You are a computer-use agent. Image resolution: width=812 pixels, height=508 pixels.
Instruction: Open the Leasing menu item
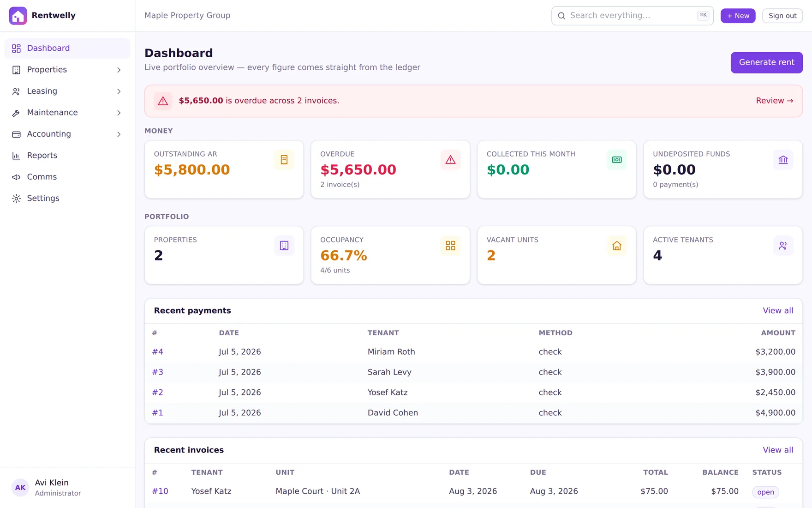tap(67, 91)
